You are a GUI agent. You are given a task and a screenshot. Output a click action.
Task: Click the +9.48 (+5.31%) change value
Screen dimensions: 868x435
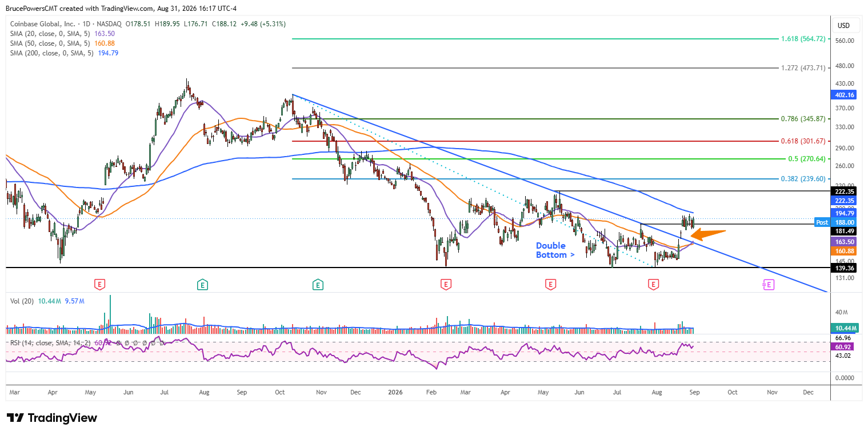click(x=263, y=24)
